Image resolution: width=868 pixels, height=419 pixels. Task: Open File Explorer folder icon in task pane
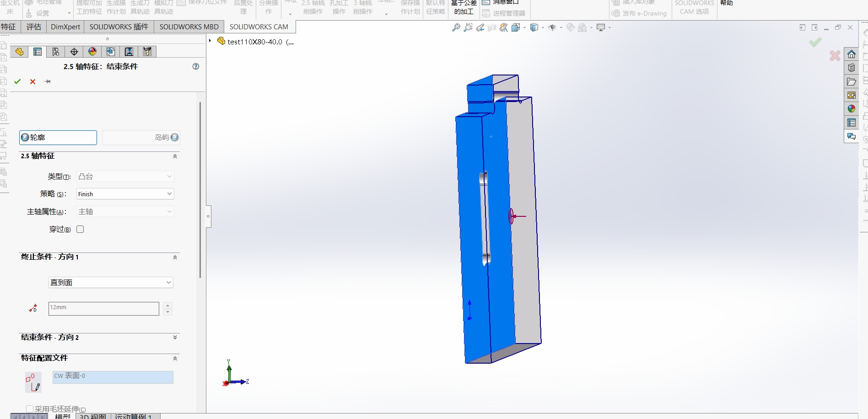coord(852,82)
